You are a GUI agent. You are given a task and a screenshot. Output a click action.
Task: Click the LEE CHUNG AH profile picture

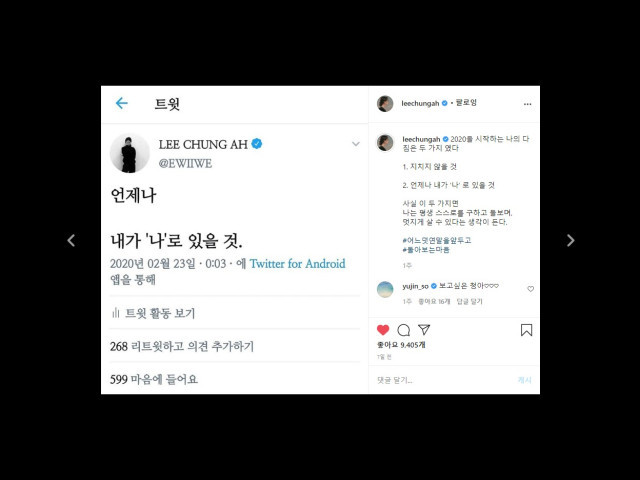[129, 153]
